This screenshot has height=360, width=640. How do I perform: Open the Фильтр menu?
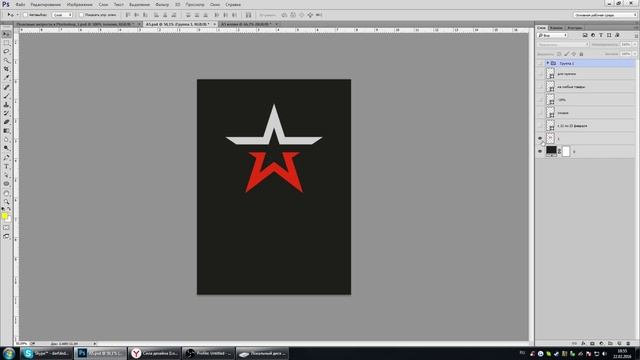pyautogui.click(x=162, y=4)
